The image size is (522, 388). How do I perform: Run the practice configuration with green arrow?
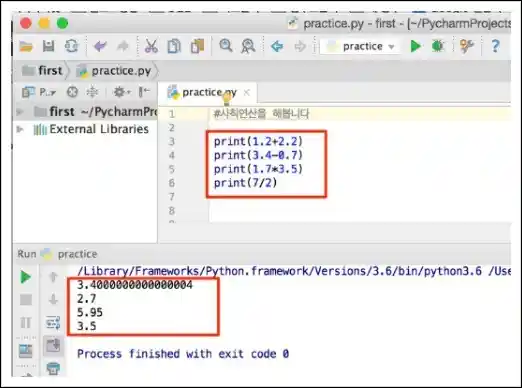click(x=415, y=46)
